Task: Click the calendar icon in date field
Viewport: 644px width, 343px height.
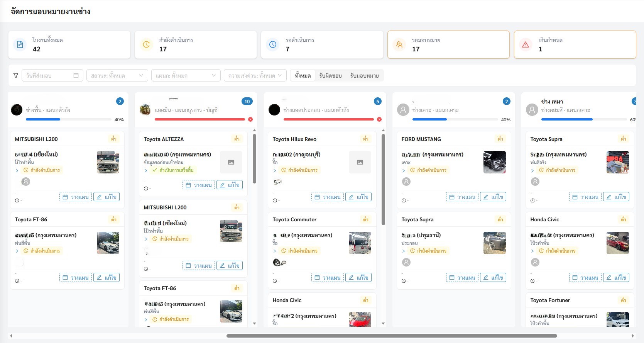Action: pyautogui.click(x=76, y=75)
